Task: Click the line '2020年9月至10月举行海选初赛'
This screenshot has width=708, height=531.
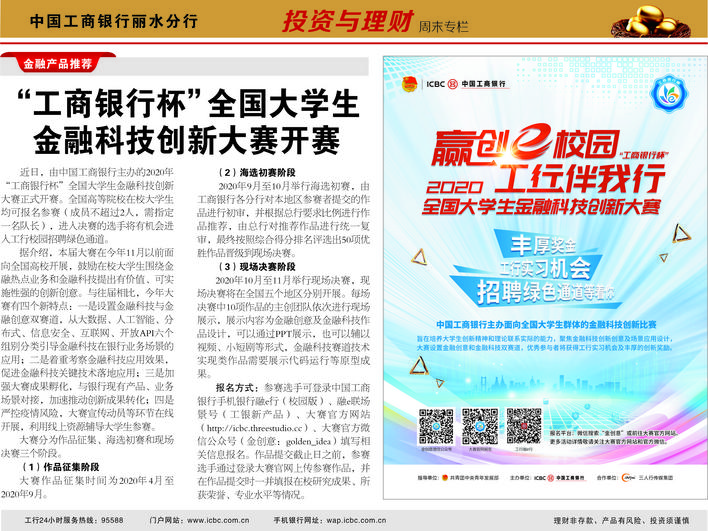Action: [294, 186]
